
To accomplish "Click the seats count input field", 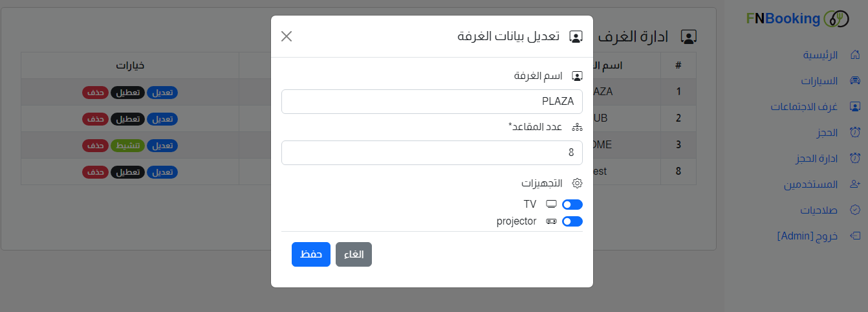I will pos(432,153).
